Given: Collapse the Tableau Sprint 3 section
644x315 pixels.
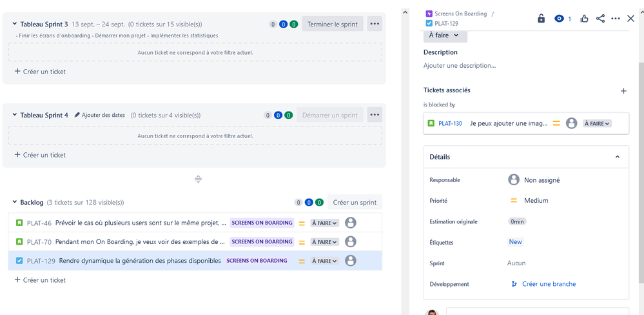Looking at the screenshot, I should tap(15, 24).
